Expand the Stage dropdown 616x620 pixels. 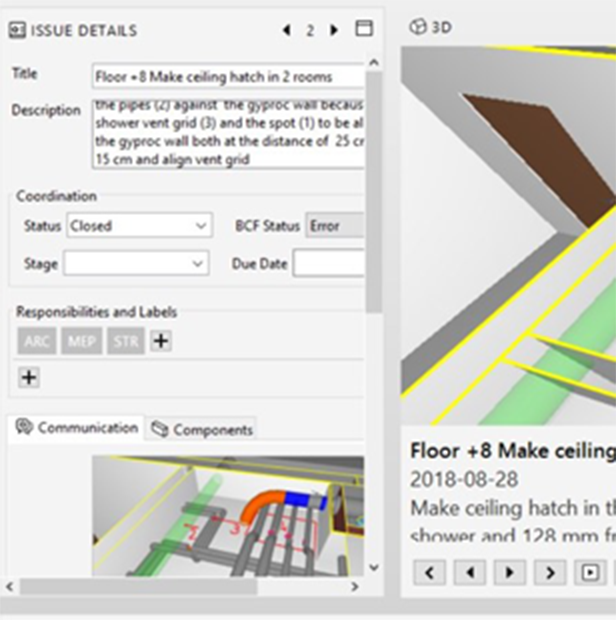pos(136,264)
